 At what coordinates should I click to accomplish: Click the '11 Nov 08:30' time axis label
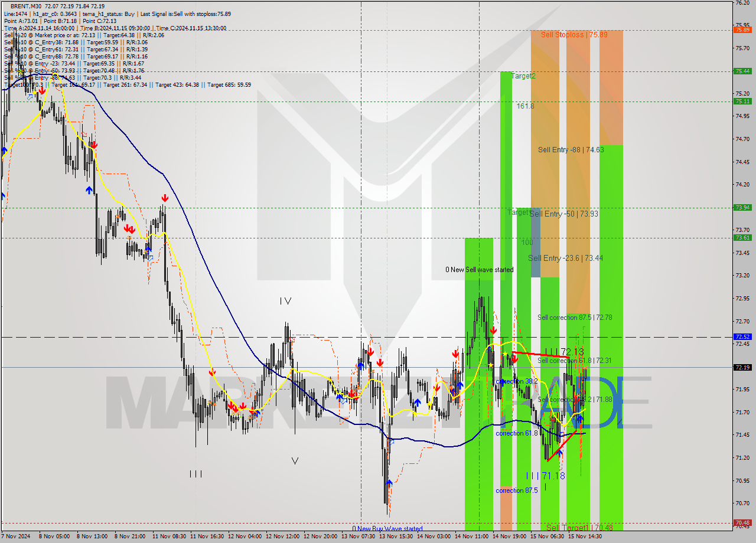click(x=170, y=537)
